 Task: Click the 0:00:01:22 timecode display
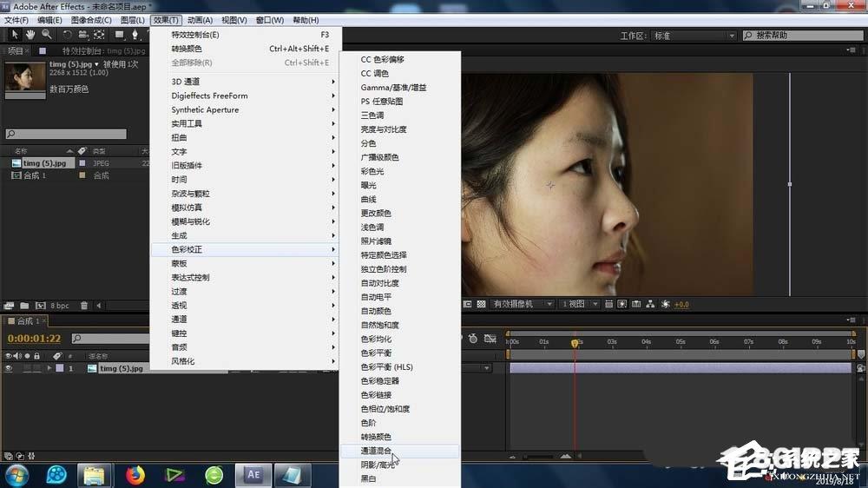pyautogui.click(x=35, y=339)
